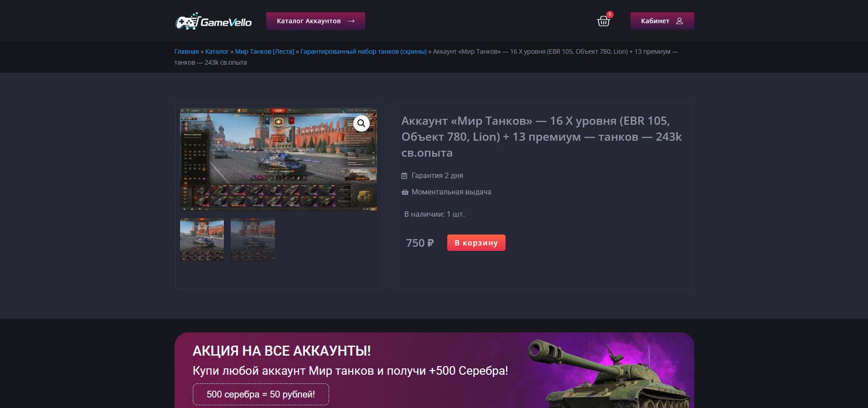
Task: Open Гарантированный набор танков (скрины) link
Action: click(x=363, y=51)
